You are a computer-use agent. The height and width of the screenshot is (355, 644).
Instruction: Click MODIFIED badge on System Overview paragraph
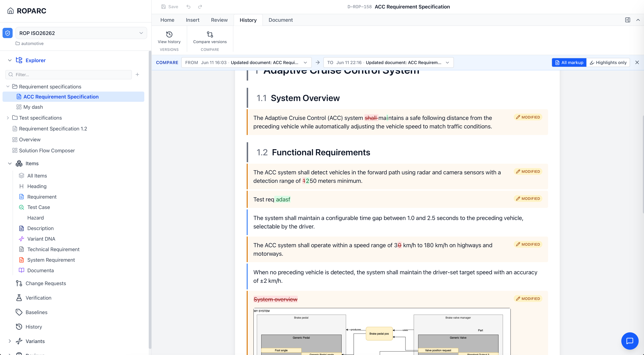[528, 117]
